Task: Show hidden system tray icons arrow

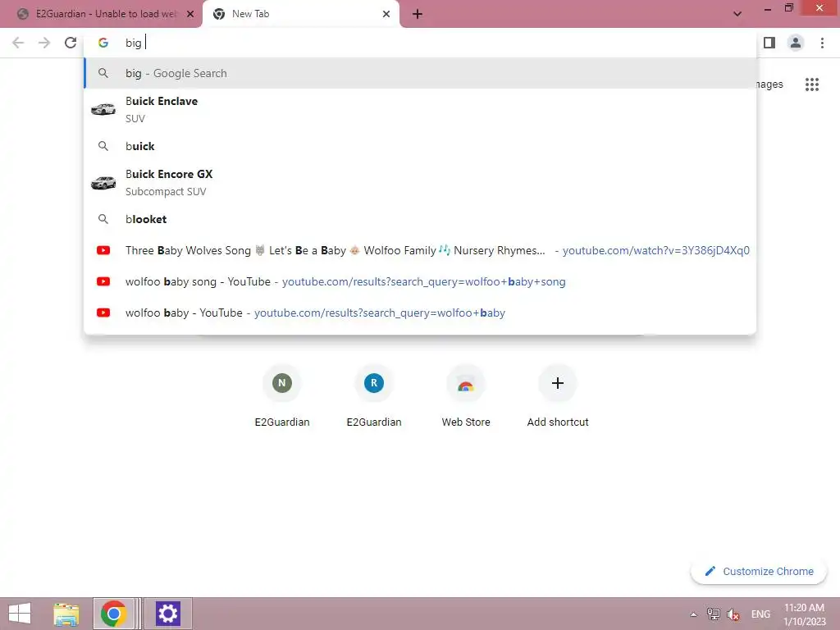Action: point(693,614)
